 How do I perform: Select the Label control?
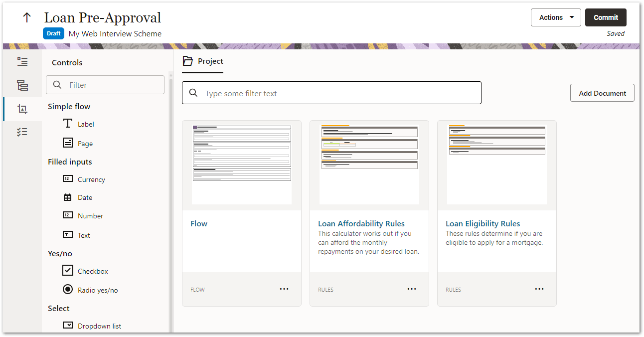[86, 124]
